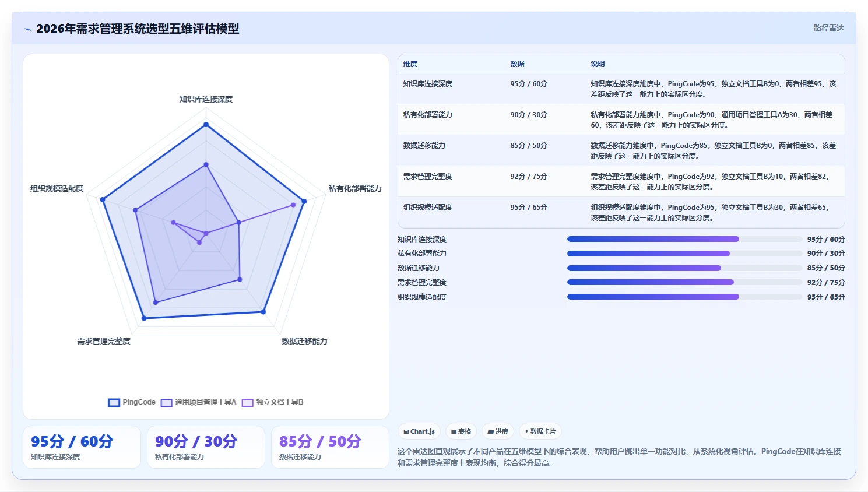The height and width of the screenshot is (492, 868).
Task: Select table value 95分 / 65分
Action: pyautogui.click(x=529, y=208)
